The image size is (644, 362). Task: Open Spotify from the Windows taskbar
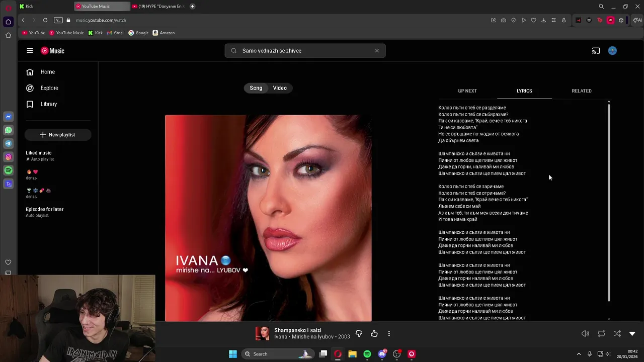tap(367, 354)
